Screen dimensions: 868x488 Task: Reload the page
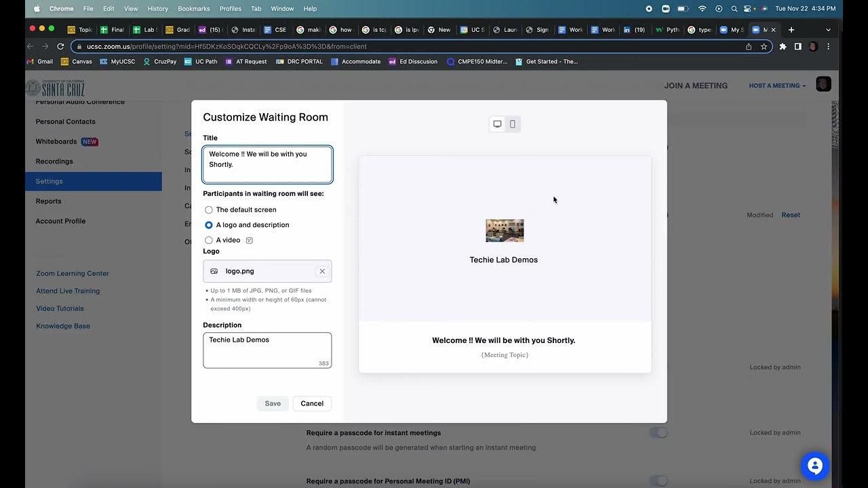pyautogui.click(x=60, y=46)
